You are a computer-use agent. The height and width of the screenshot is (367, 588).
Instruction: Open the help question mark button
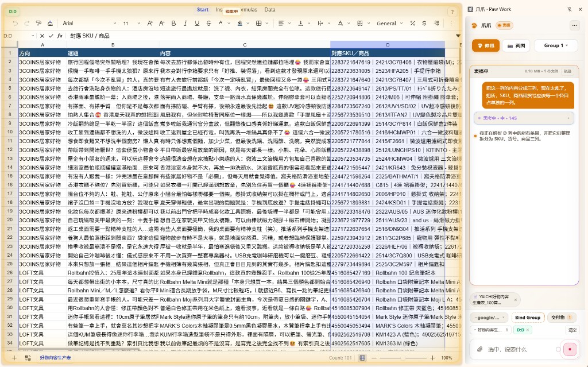(x=452, y=11)
